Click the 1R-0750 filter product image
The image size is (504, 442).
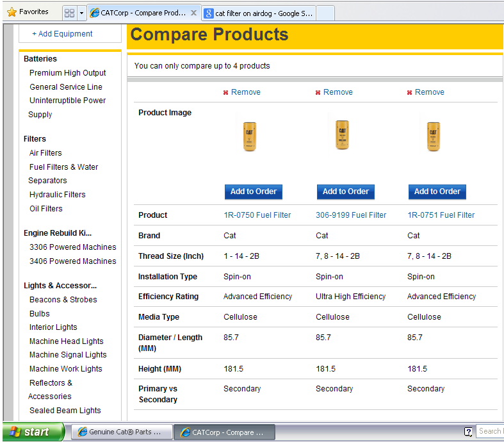pos(250,136)
